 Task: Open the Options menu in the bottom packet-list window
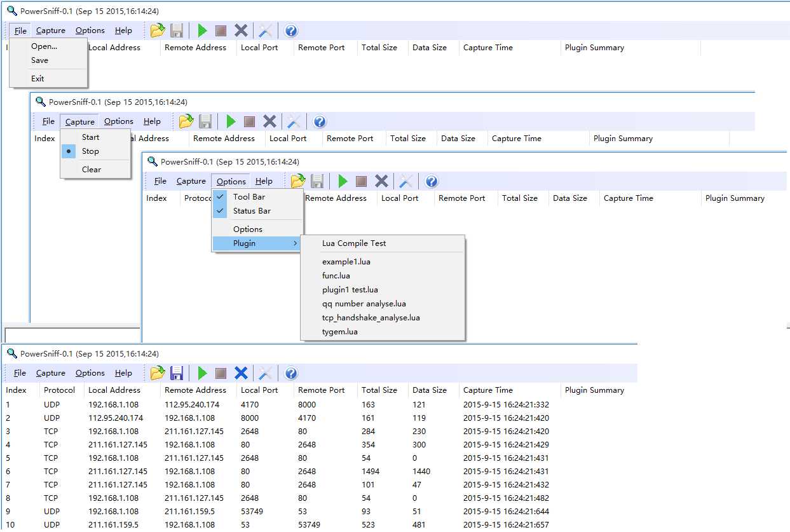[90, 373]
